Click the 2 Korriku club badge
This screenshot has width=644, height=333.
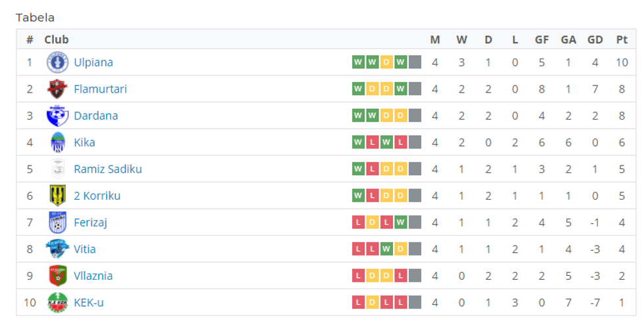(x=57, y=196)
